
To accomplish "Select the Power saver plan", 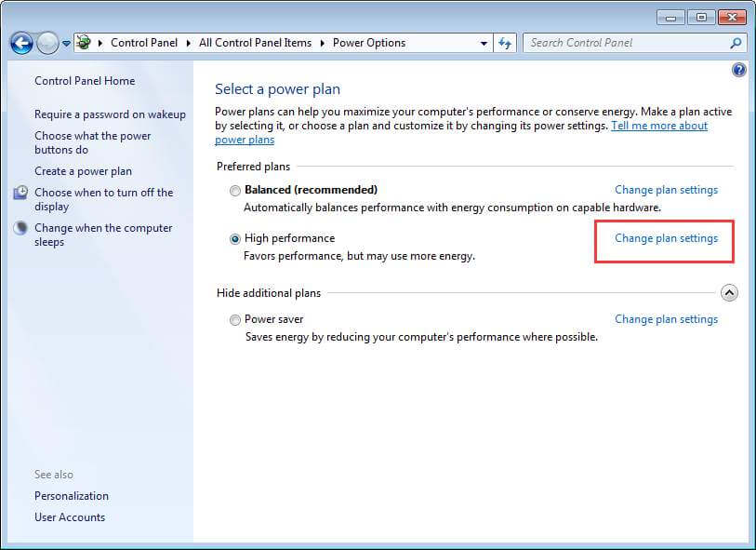I will pyautogui.click(x=235, y=320).
